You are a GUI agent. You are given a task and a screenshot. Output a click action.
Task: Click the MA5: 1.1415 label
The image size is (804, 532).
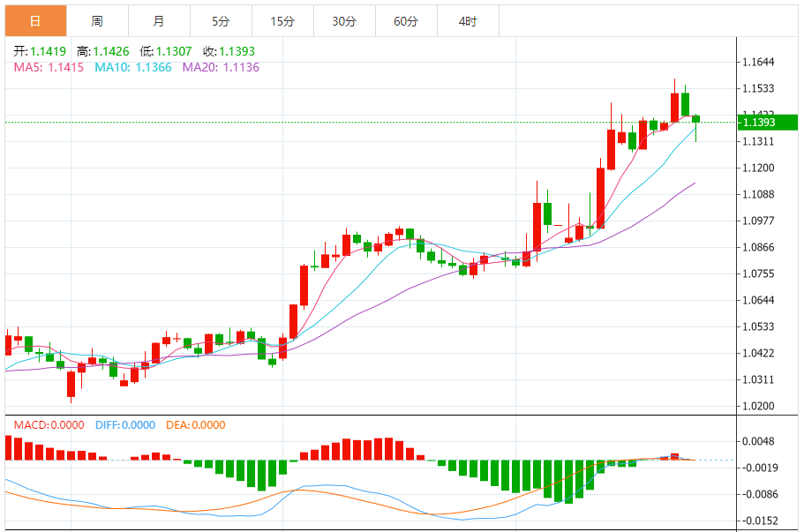[49, 67]
